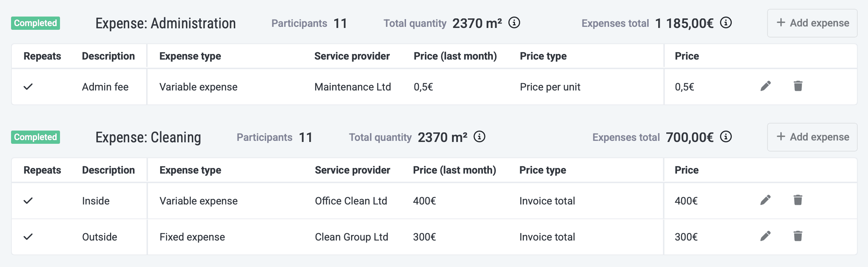Viewport: 868px width, 267px height.
Task: Edit the Admin fee expense row
Action: pos(766,86)
